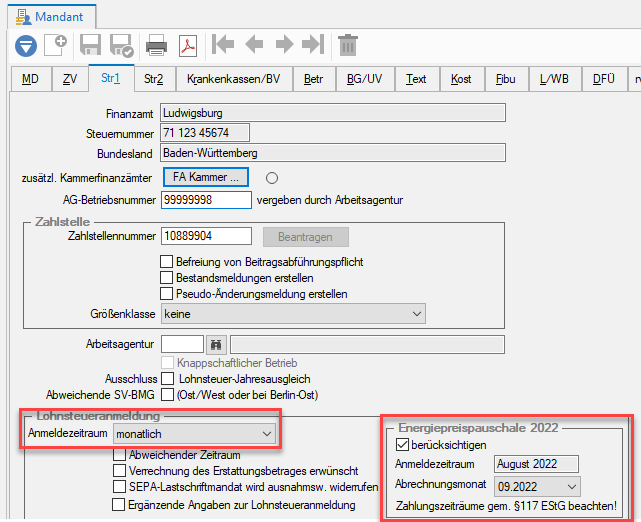Go to the Betr tab
Viewport: 641px width, 522px height.
pos(314,78)
